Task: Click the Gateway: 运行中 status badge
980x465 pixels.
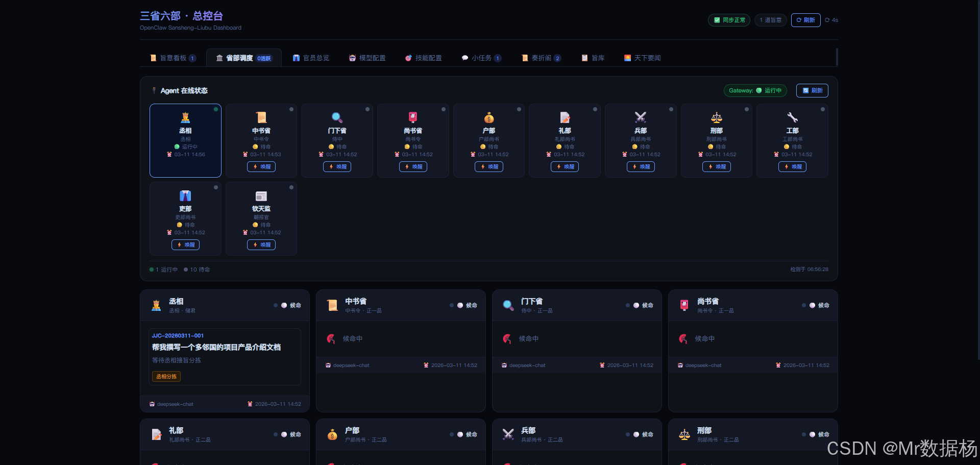Action: [x=755, y=90]
